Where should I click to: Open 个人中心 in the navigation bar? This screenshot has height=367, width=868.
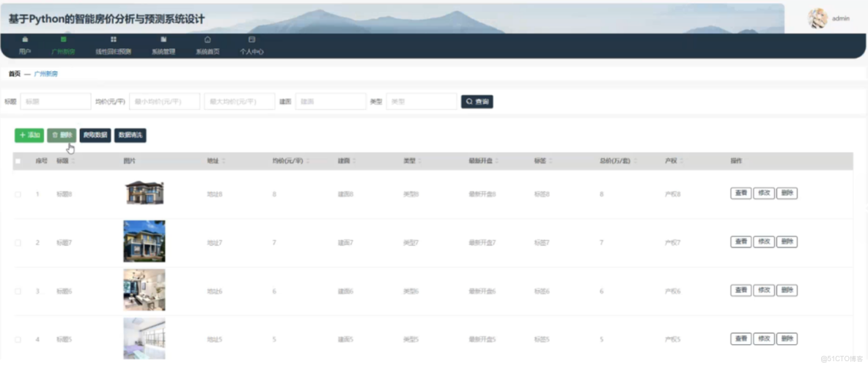click(252, 46)
